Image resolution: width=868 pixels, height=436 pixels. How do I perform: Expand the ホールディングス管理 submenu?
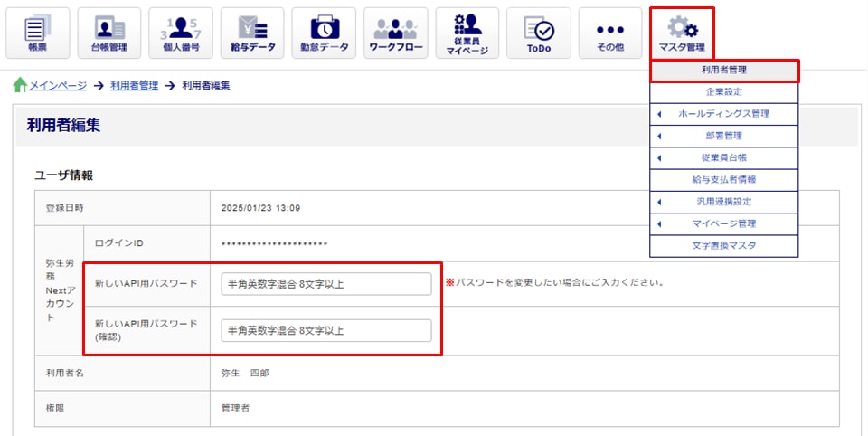tap(723, 114)
